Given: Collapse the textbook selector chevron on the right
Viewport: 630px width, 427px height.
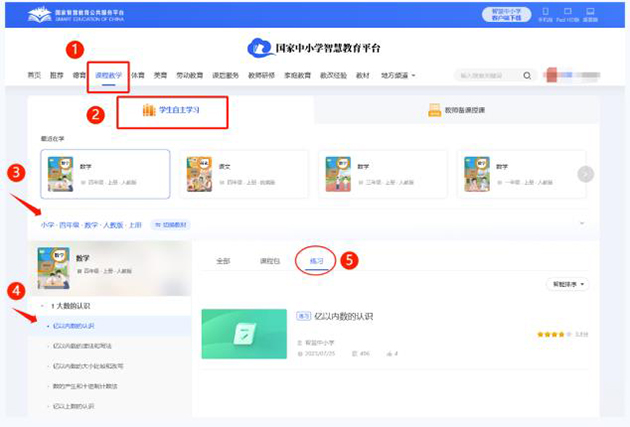Looking at the screenshot, I should tap(582, 223).
